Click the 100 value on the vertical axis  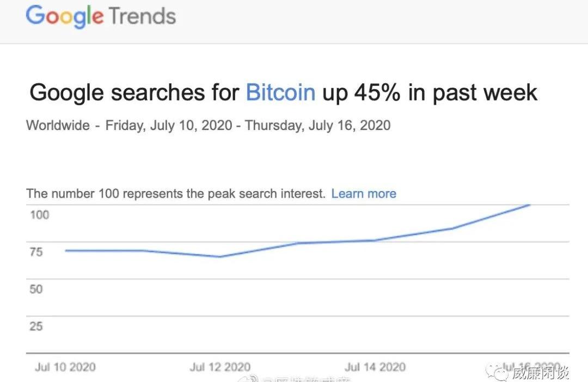click(39, 215)
